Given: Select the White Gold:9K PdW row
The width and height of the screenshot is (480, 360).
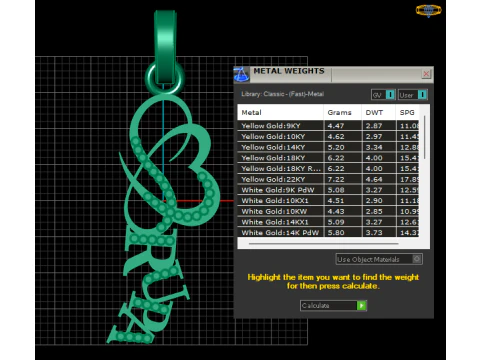Looking at the screenshot, I should 328,190.
